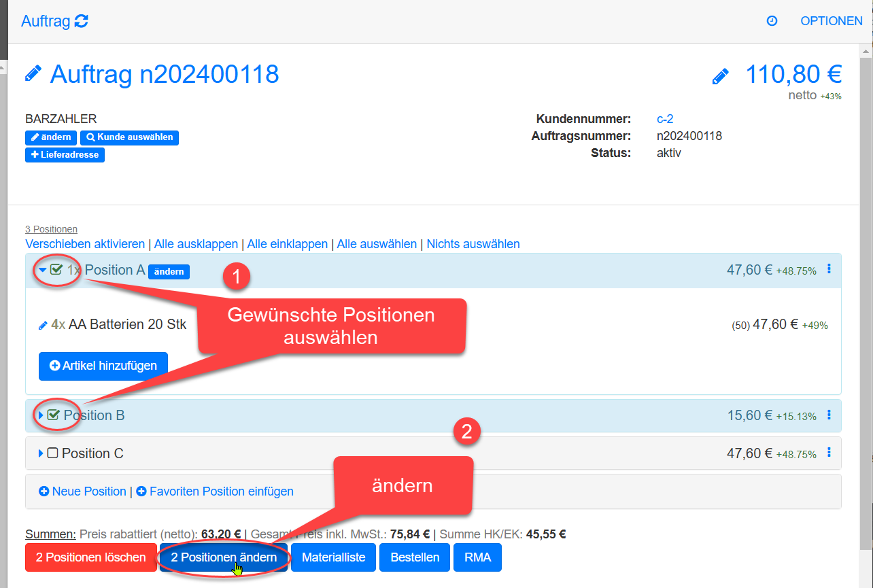Open customer number link c-2
The width and height of the screenshot is (873, 588).
point(665,119)
